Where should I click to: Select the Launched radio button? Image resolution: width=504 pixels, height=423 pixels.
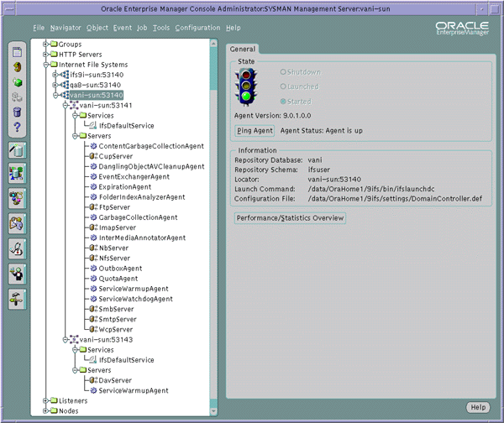tap(283, 86)
